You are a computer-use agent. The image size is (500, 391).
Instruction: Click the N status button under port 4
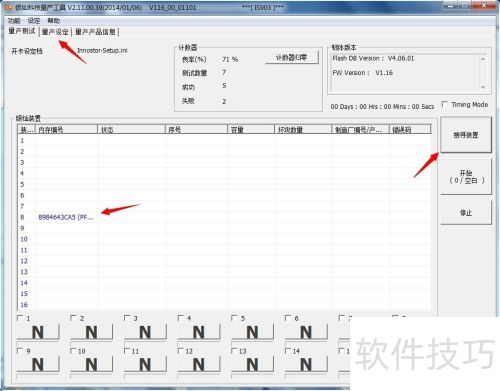coord(199,332)
